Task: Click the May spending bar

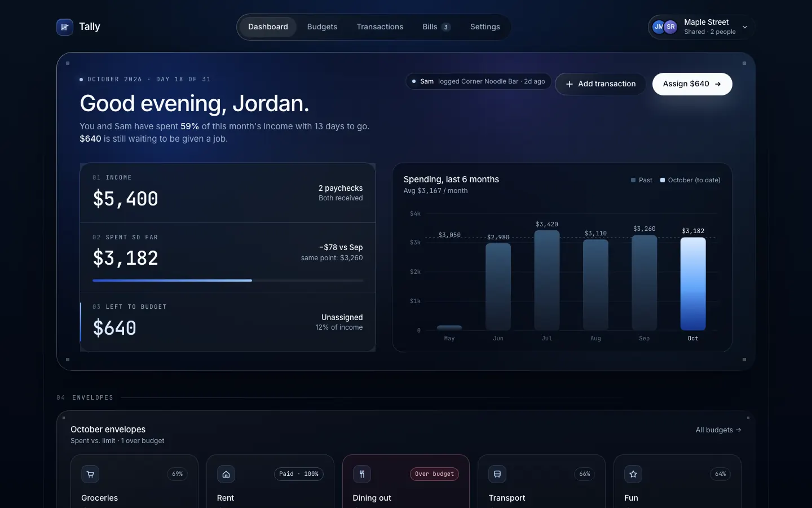Action: pyautogui.click(x=449, y=328)
